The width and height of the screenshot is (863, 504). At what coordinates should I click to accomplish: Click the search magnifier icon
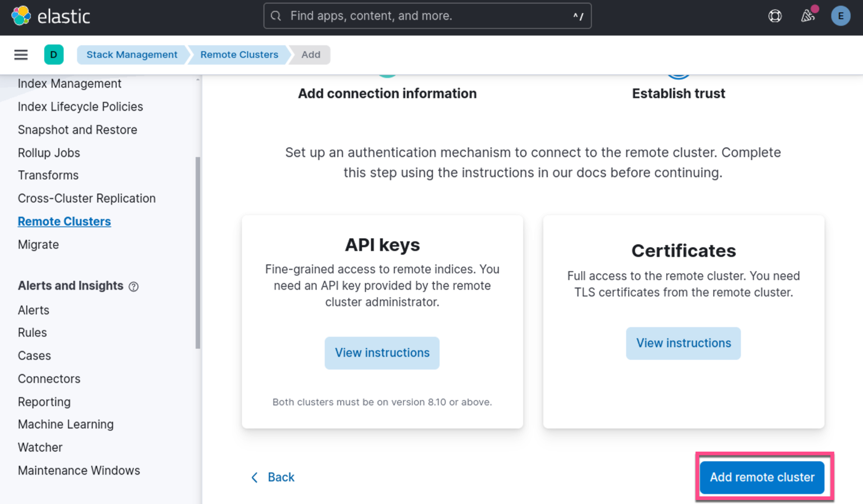[276, 16]
